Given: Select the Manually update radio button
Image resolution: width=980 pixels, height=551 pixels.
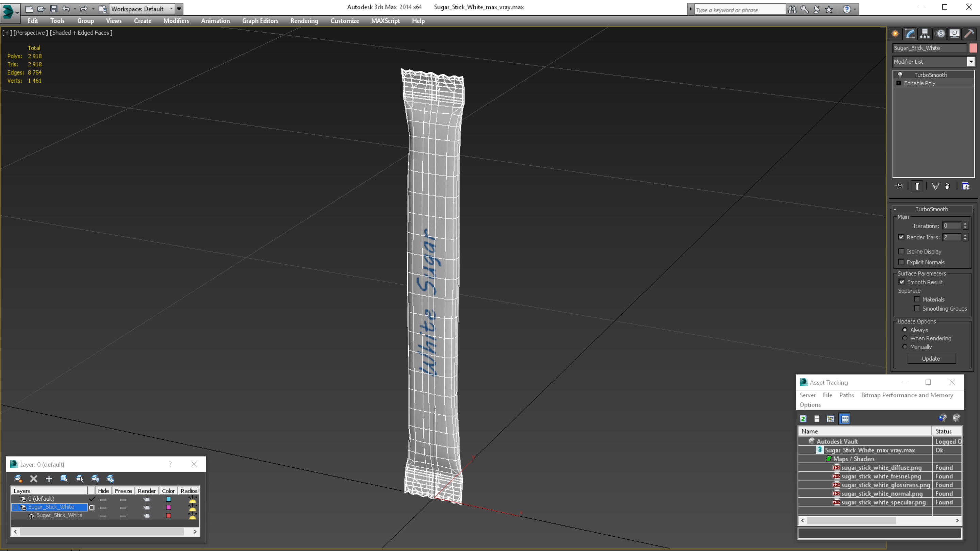Looking at the screenshot, I should point(905,347).
